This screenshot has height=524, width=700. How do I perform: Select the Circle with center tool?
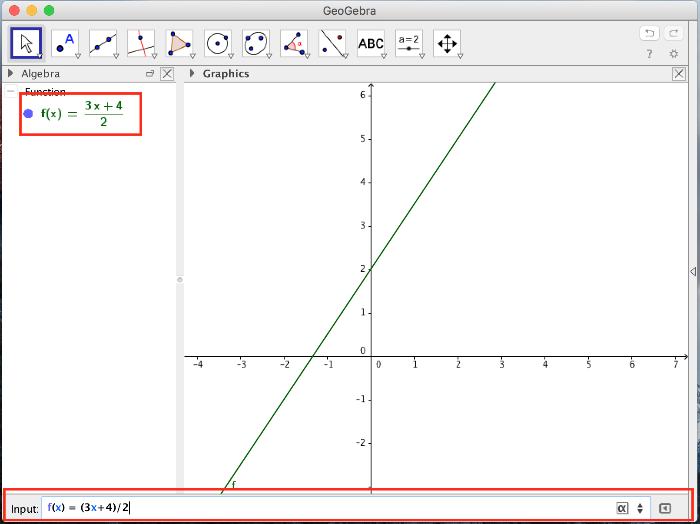[218, 43]
